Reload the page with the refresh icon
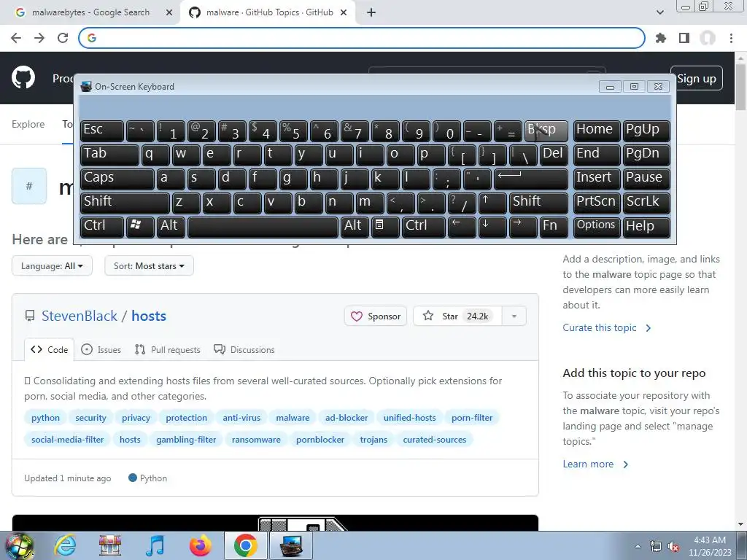Screen dimensions: 747x560 tap(63, 38)
